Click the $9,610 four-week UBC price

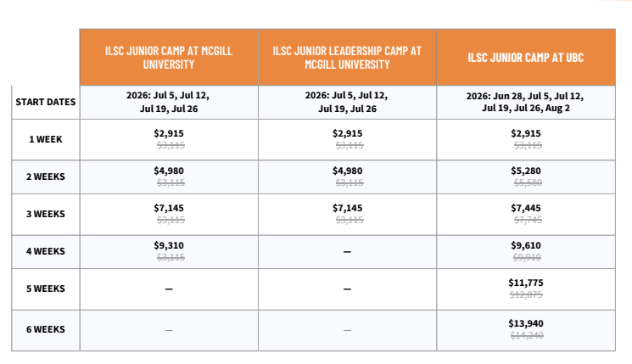pyautogui.click(x=525, y=245)
